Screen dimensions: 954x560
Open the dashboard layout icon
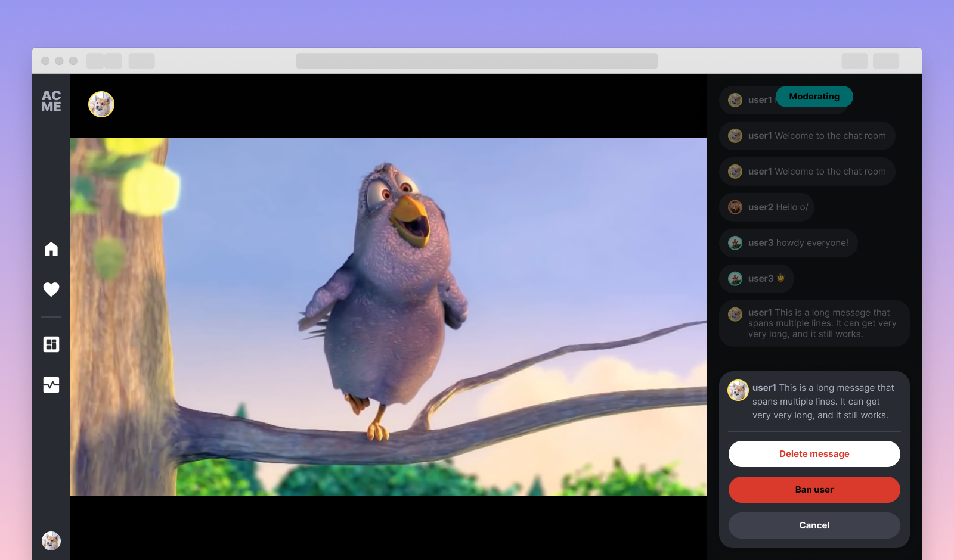pyautogui.click(x=51, y=344)
